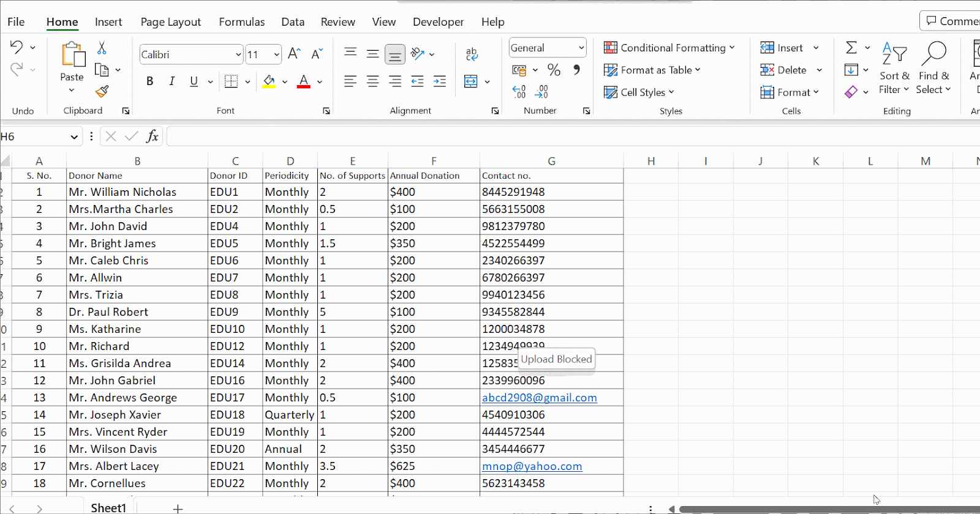Click the Percent Style icon
Image resolution: width=980 pixels, height=514 pixels.
[x=554, y=70]
